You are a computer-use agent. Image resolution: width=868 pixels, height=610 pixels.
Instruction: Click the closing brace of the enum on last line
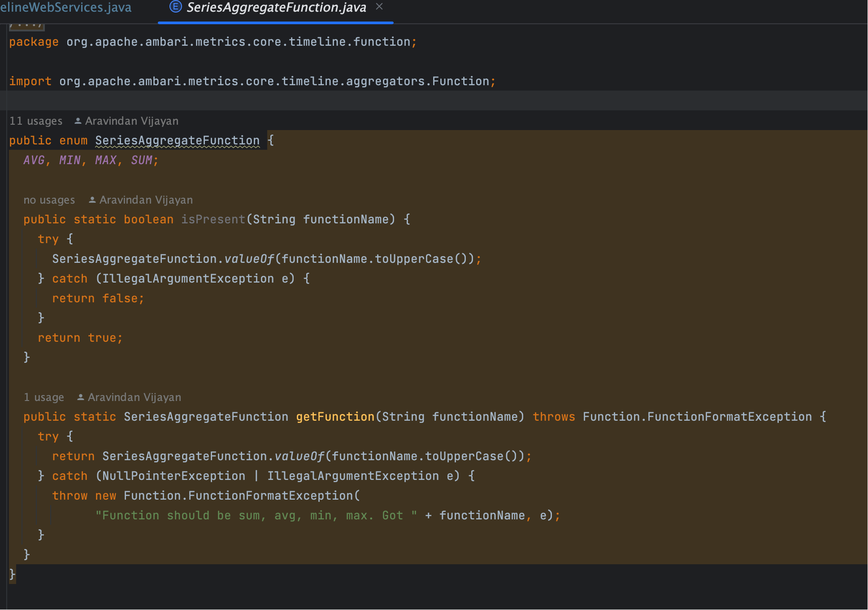[x=13, y=574]
